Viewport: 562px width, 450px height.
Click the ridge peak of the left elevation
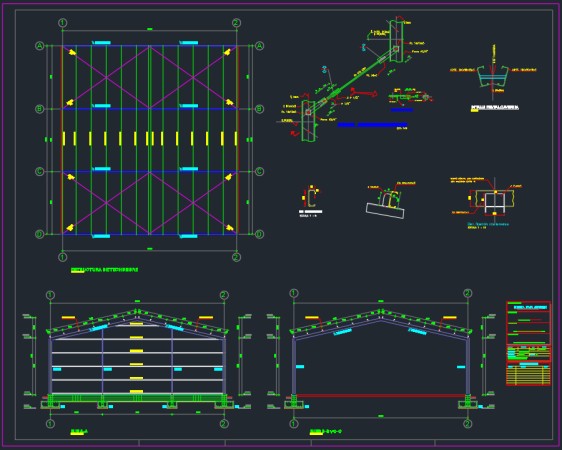tap(137, 311)
